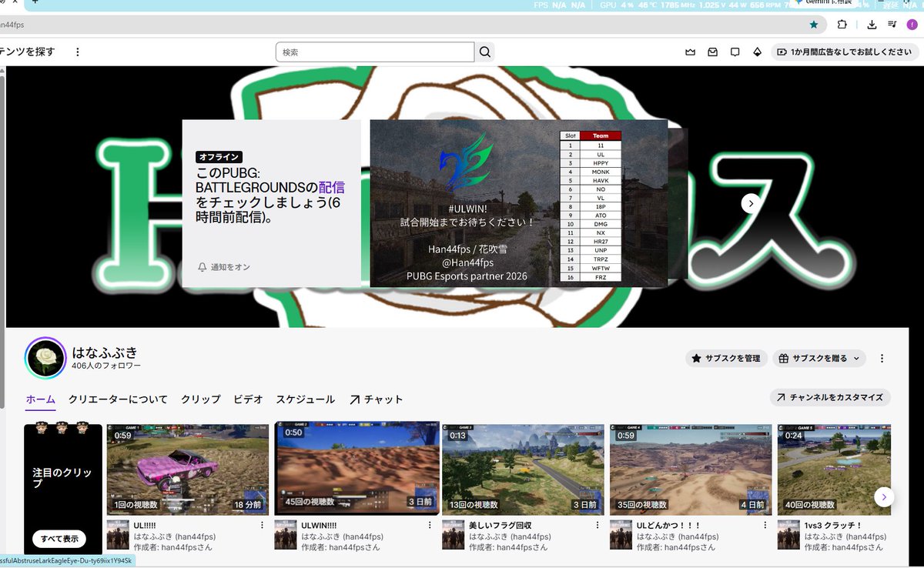This screenshot has width=924, height=568.
Task: Click チャンネルをカスタマイズ button
Action: click(830, 397)
